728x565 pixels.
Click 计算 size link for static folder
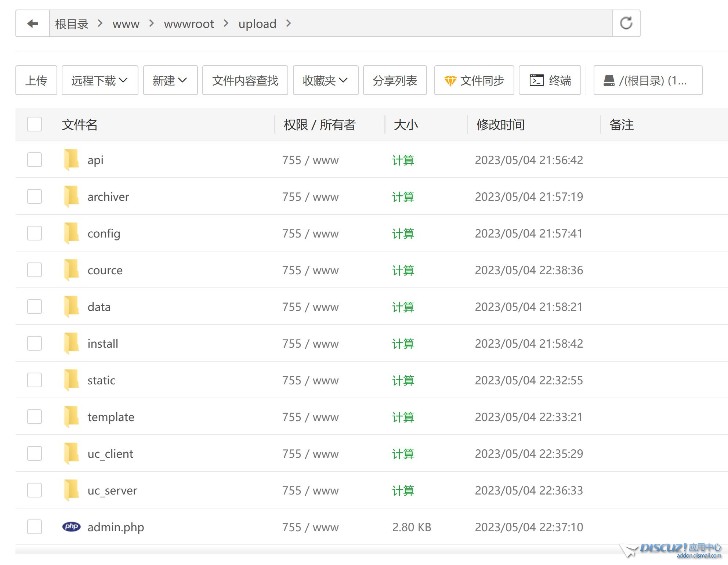click(403, 380)
